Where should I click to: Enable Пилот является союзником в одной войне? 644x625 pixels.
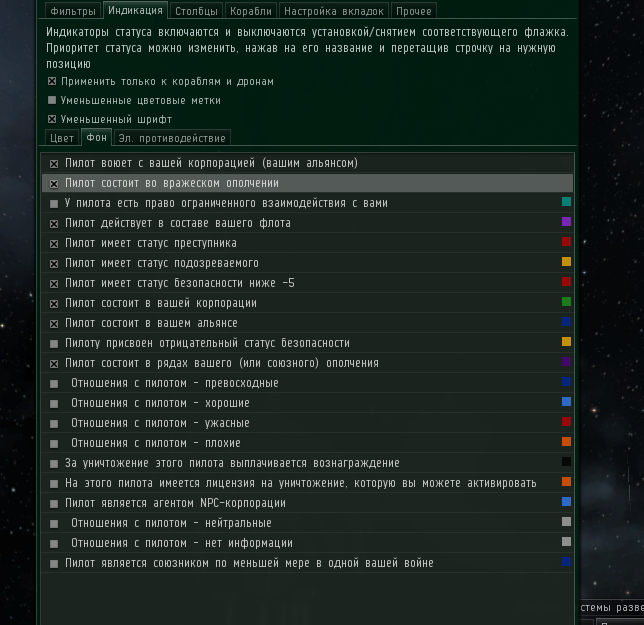click(54, 564)
